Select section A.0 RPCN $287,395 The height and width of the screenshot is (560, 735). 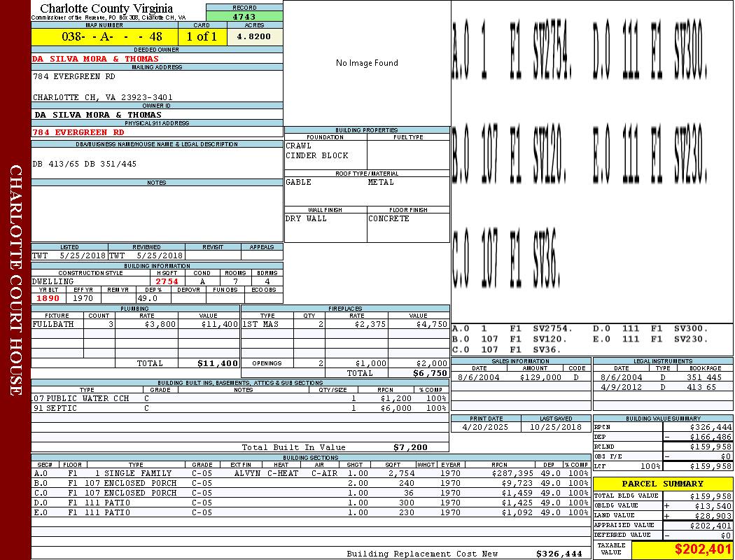point(512,474)
